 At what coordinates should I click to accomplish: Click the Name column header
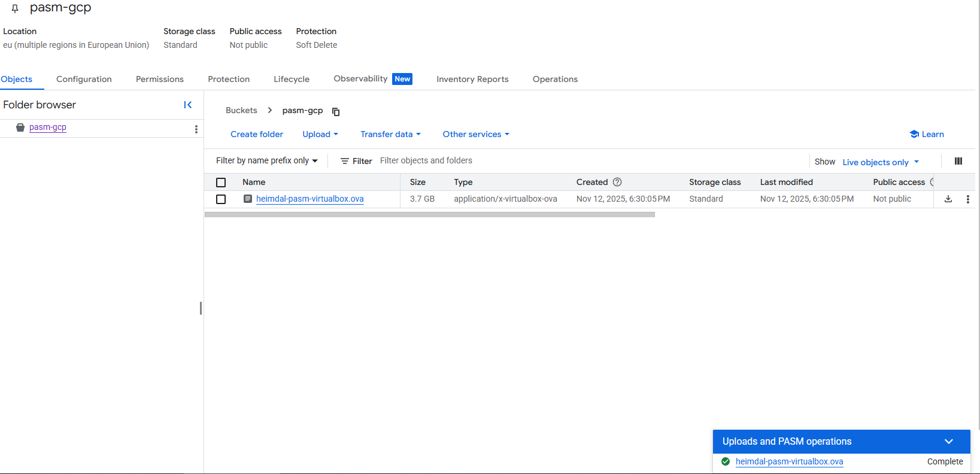[x=254, y=182]
